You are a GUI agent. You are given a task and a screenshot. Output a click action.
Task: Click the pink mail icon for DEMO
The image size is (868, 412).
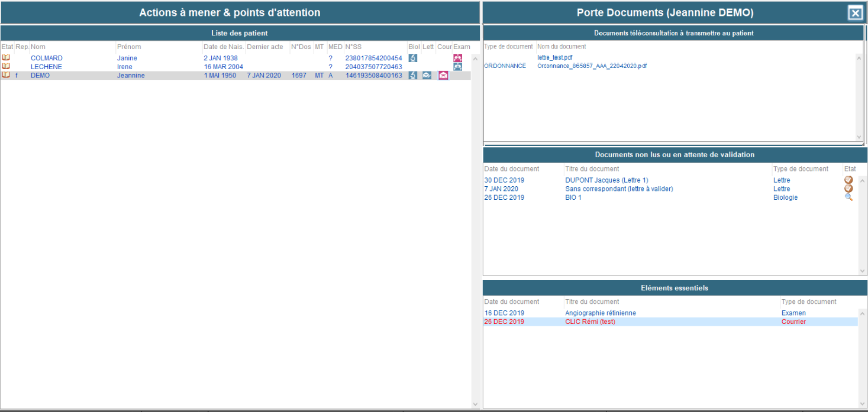(443, 76)
